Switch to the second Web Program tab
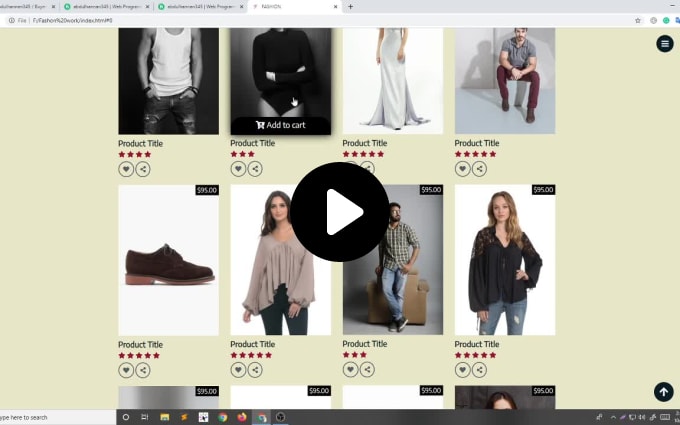This screenshot has height=425, width=680. 106,7
